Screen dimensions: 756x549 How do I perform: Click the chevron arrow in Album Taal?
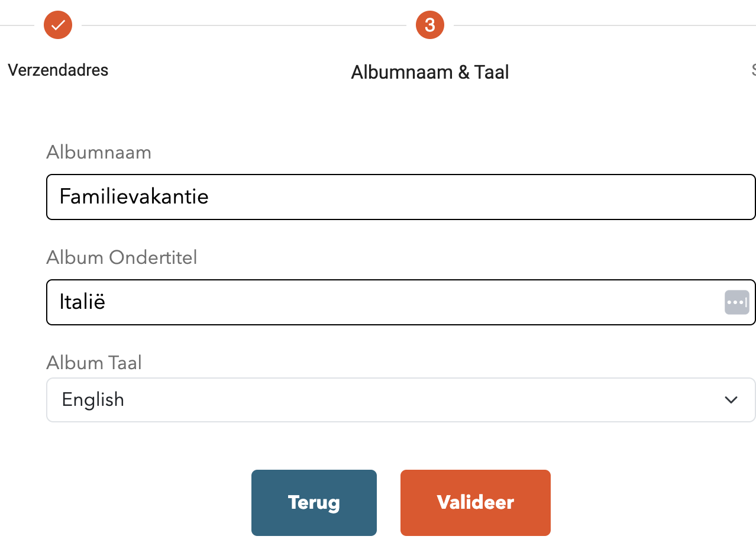pos(731,400)
